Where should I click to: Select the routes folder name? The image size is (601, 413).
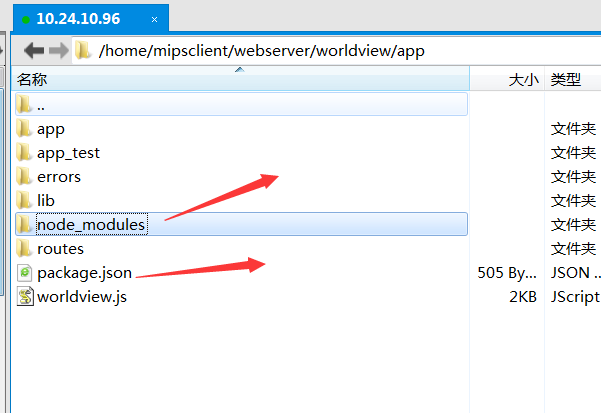point(60,249)
